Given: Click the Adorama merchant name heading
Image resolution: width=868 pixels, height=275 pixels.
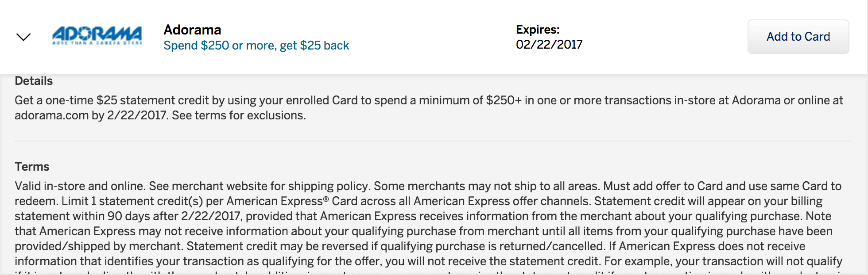Looking at the screenshot, I should click(192, 30).
